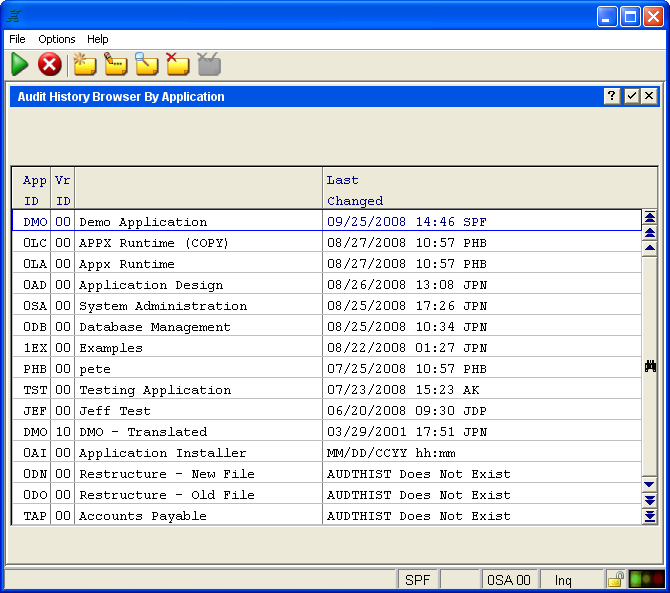Open the Options menu
The height and width of the screenshot is (593, 670).
[x=56, y=39]
